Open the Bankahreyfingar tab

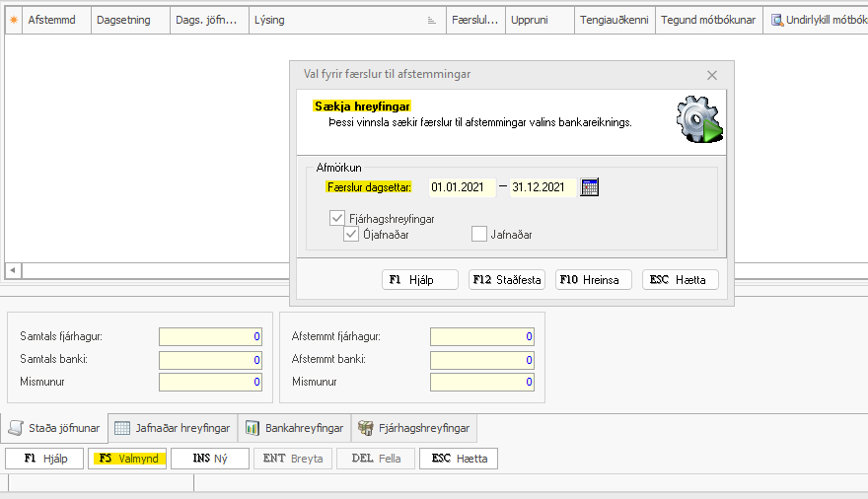coord(294,428)
